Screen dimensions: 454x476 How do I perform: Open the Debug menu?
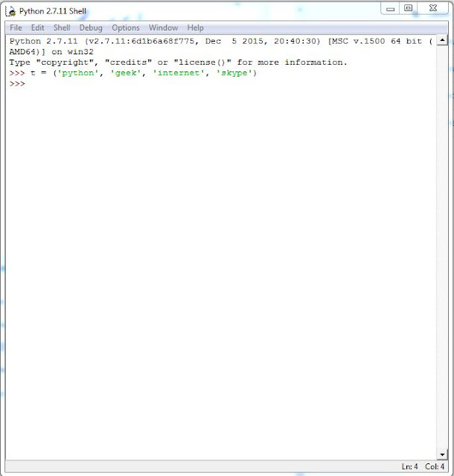pyautogui.click(x=91, y=28)
